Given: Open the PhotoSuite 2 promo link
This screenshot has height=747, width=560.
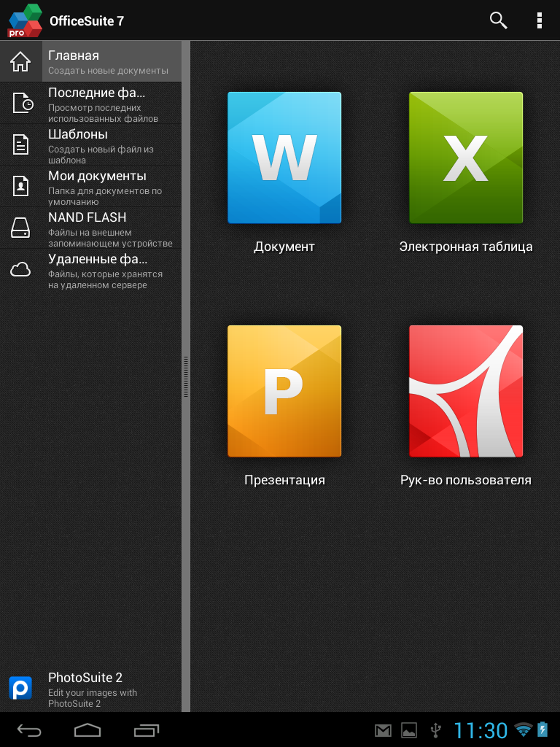Looking at the screenshot, I should (90, 689).
